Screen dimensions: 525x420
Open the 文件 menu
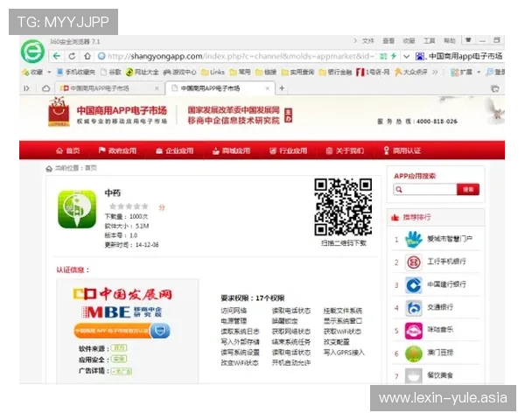(368, 41)
